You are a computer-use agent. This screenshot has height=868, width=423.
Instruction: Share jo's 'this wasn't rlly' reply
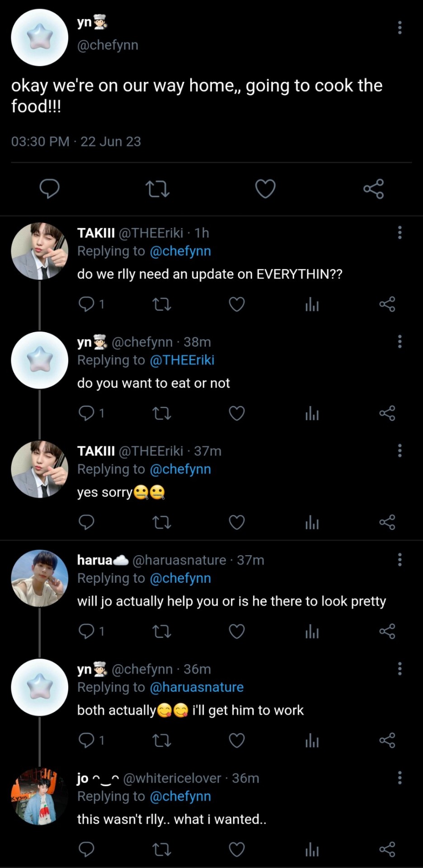pyautogui.click(x=387, y=849)
